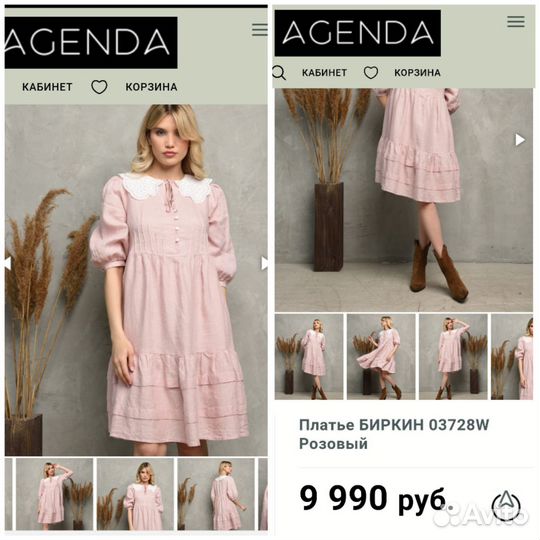
Task: Click the circular arrow-up icon near price
Action: point(506,506)
